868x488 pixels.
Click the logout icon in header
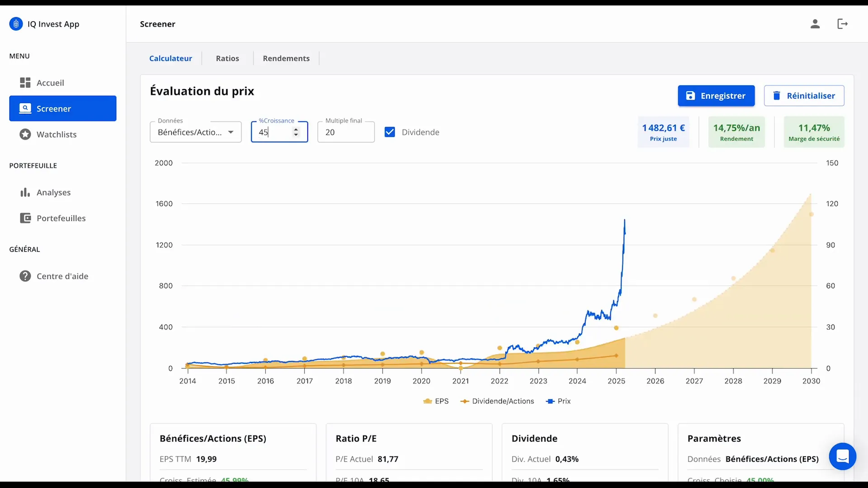tap(843, 24)
